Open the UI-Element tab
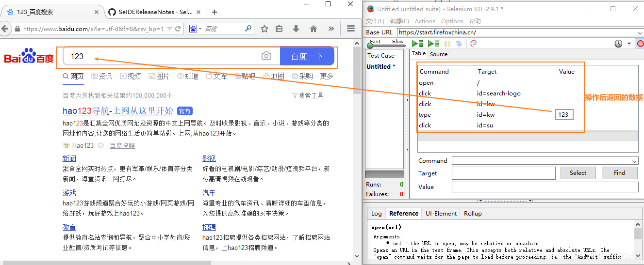 click(441, 213)
